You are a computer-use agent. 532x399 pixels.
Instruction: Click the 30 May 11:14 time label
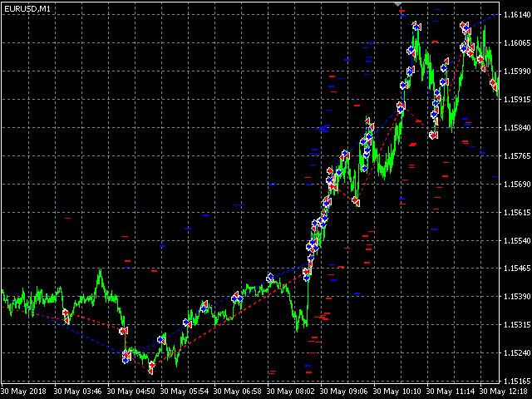point(451,392)
